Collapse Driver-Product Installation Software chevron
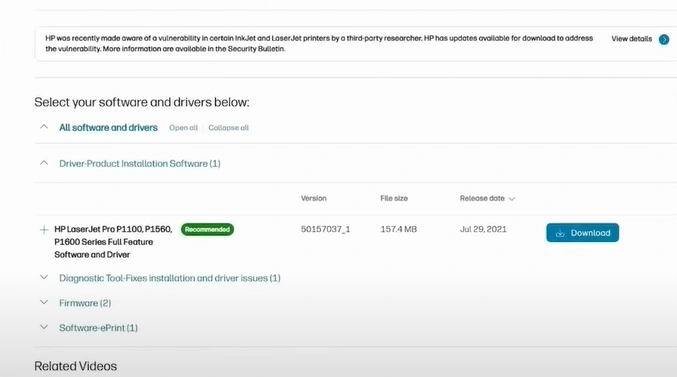Screen dimensions: 677x377 [44, 163]
